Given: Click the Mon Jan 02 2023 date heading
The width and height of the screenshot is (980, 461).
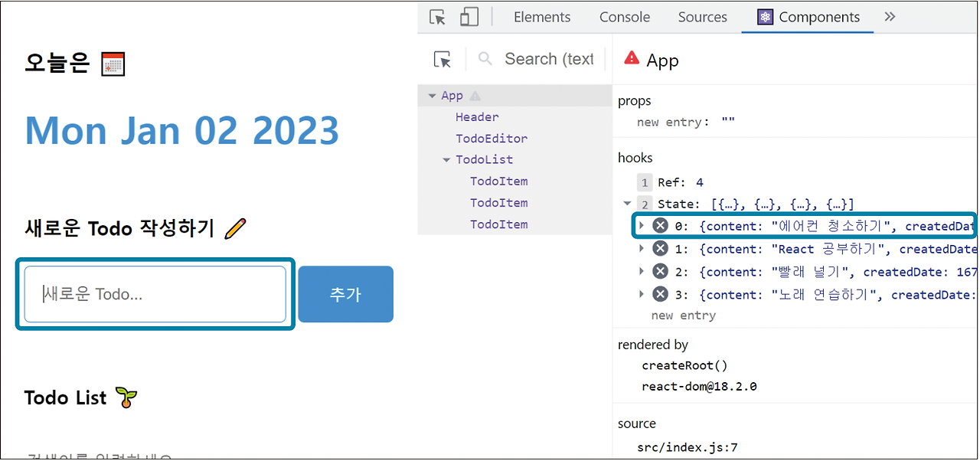Looking at the screenshot, I should 182,131.
